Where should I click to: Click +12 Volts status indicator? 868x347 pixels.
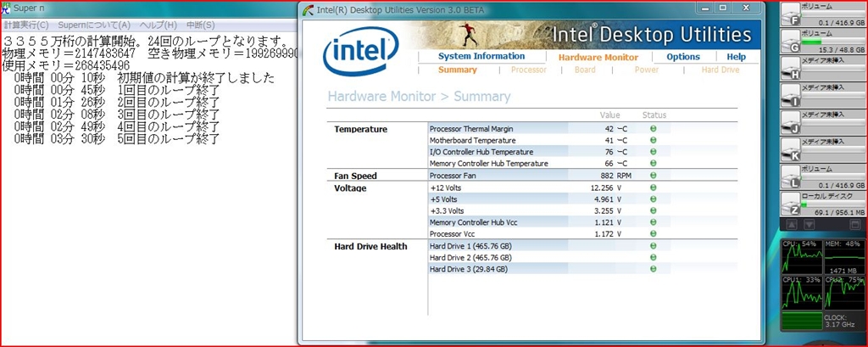[x=654, y=187]
